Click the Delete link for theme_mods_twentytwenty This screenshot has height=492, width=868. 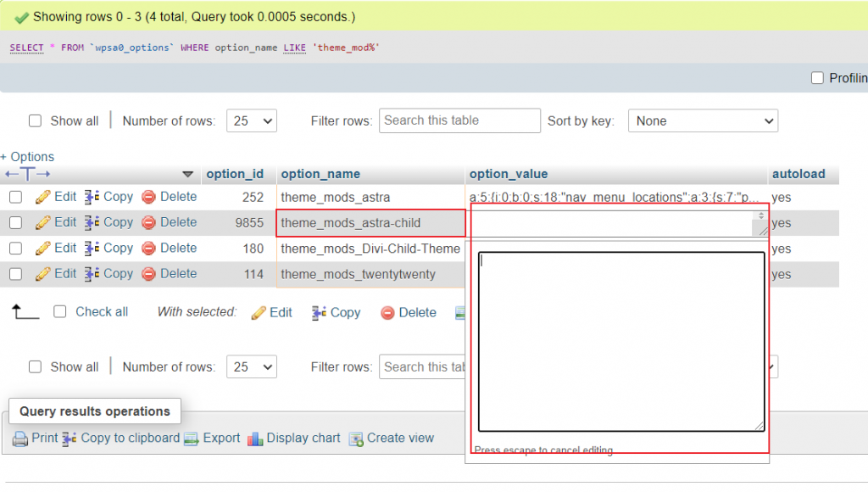point(178,274)
